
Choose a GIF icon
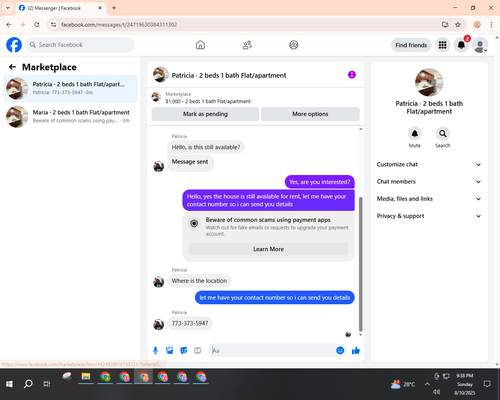point(198,350)
